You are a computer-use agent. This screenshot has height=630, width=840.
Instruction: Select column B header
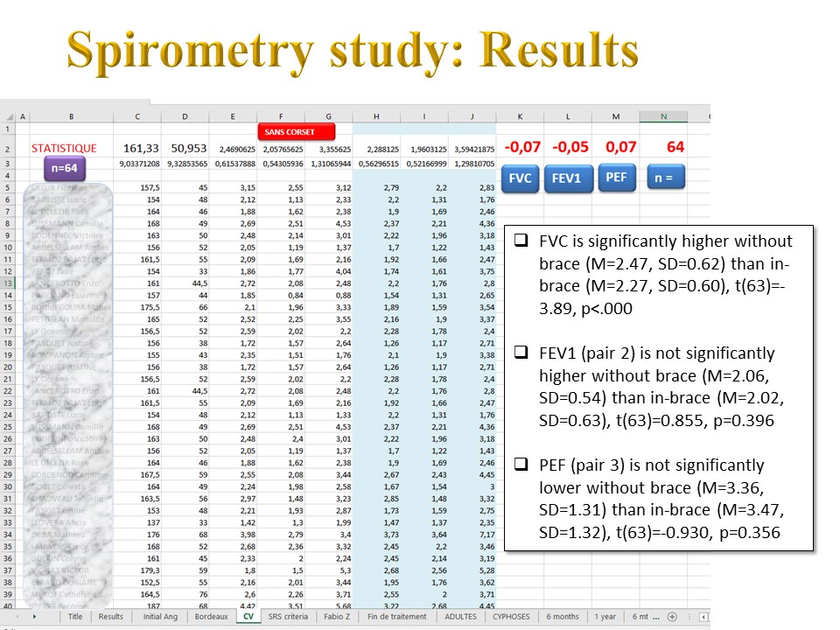tap(71, 116)
